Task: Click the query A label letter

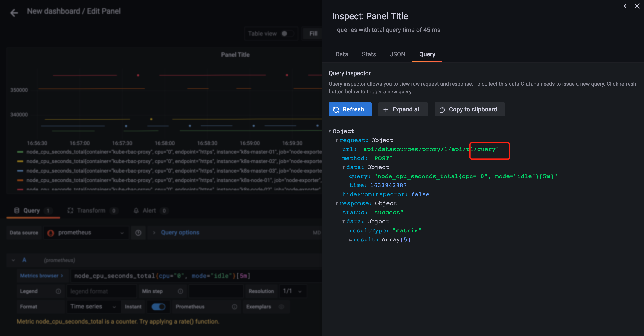Action: 24,260
